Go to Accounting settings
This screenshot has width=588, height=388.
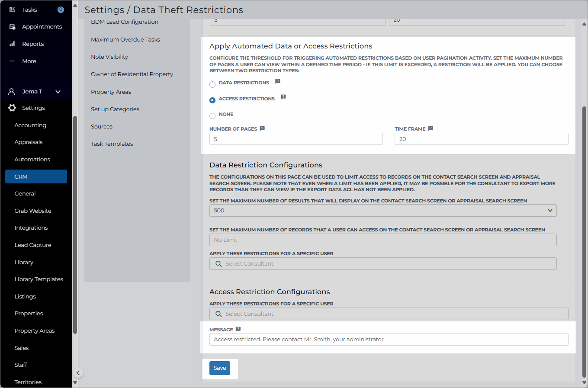coord(30,125)
